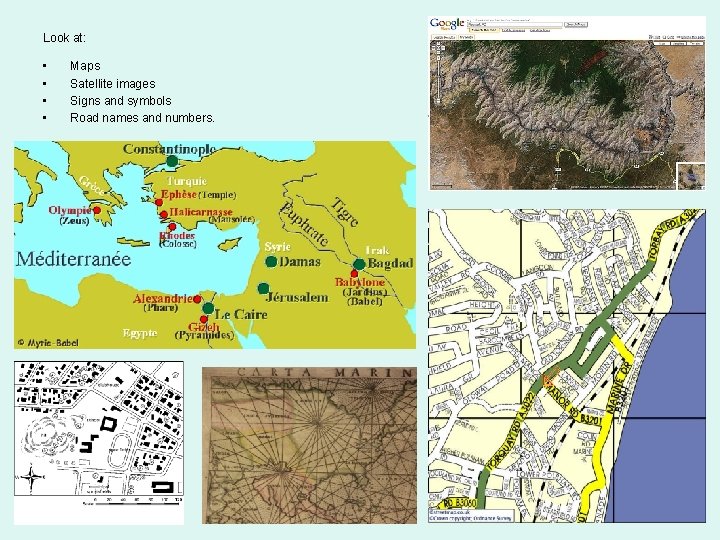Click the 'Constantinople' label on the map

(169, 149)
